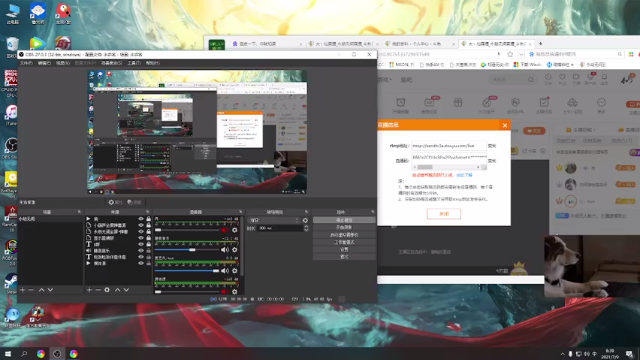Click the outlined 关闭 button in the orange dialog
Image resolution: width=640 pixels, height=360 pixels.
[x=444, y=214]
